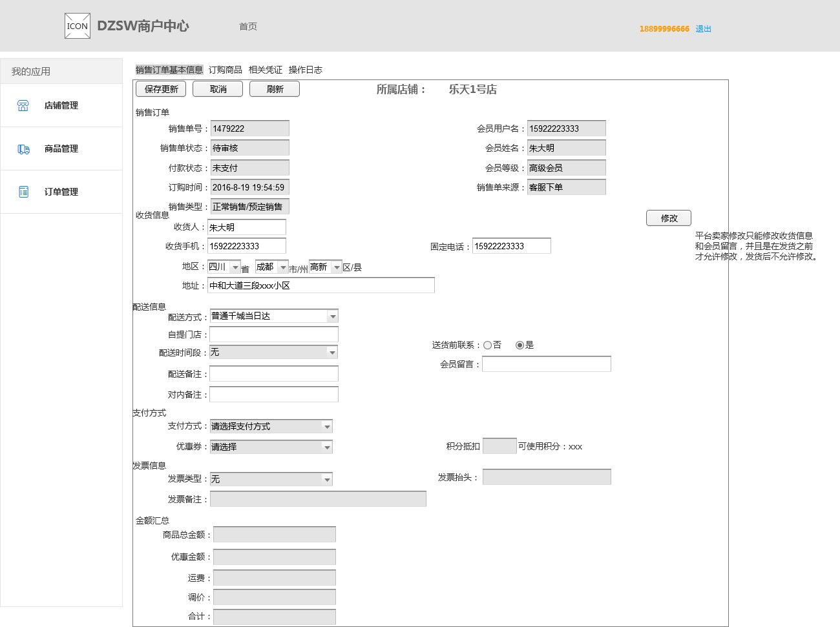840x627 pixels.
Task: Click the 发票备注 input field
Action: click(318, 499)
